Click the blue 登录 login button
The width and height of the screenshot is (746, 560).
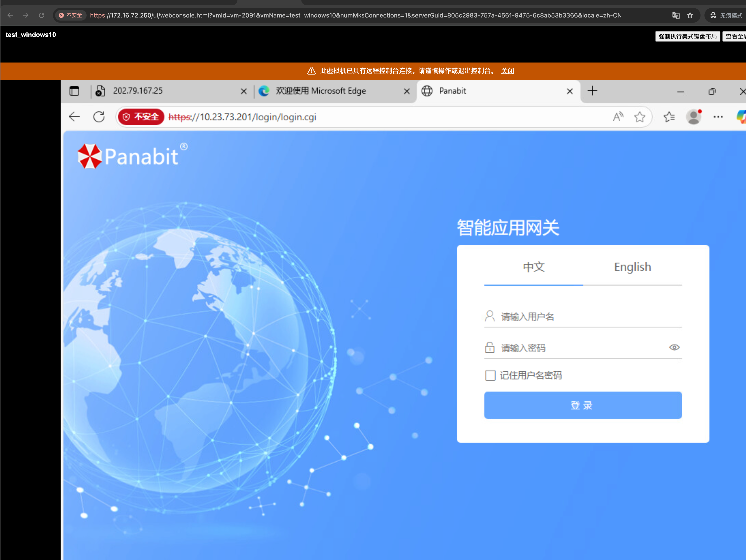pos(583,405)
